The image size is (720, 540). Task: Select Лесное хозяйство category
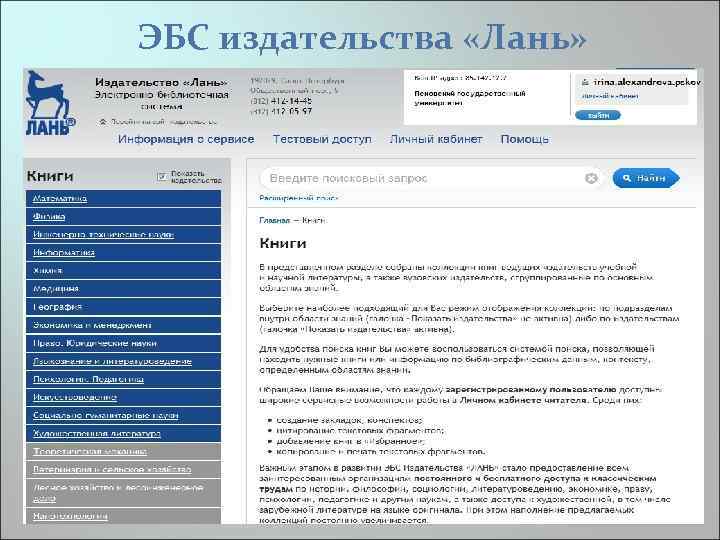(x=124, y=493)
